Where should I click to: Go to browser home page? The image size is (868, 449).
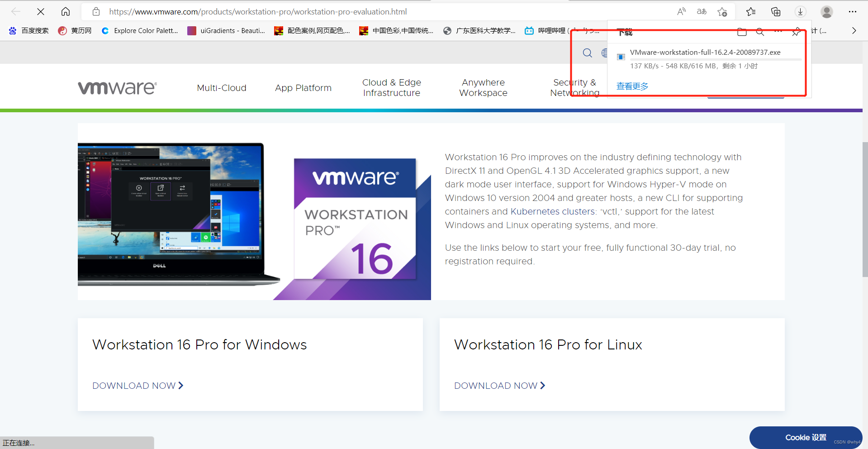tap(66, 12)
